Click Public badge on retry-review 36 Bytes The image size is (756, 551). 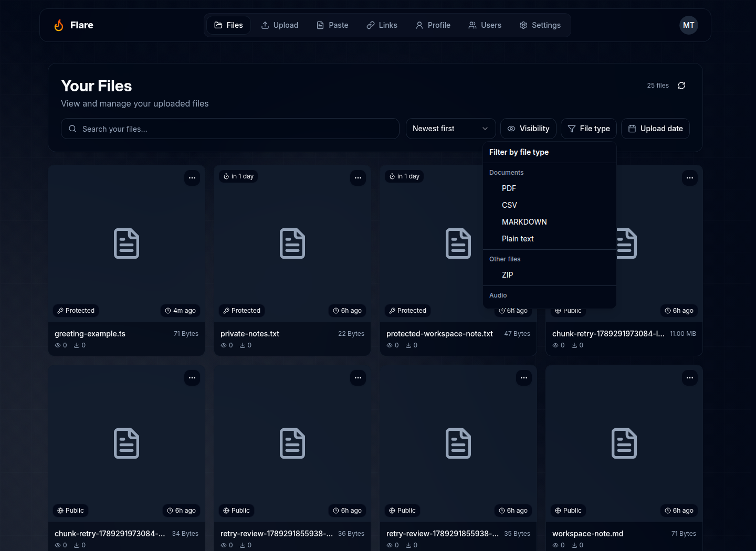click(x=237, y=511)
